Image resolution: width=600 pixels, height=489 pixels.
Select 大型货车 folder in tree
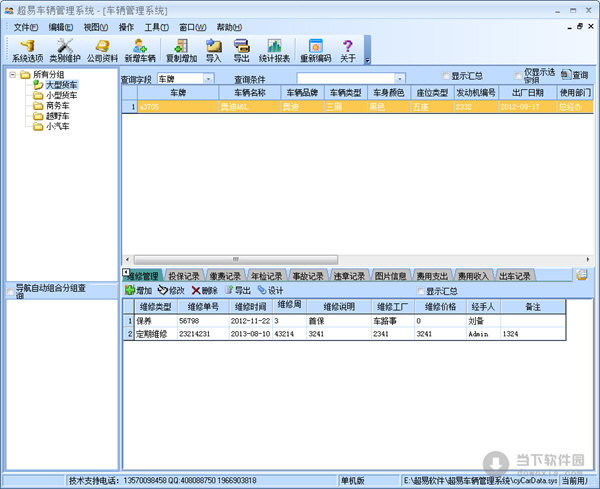(x=62, y=85)
